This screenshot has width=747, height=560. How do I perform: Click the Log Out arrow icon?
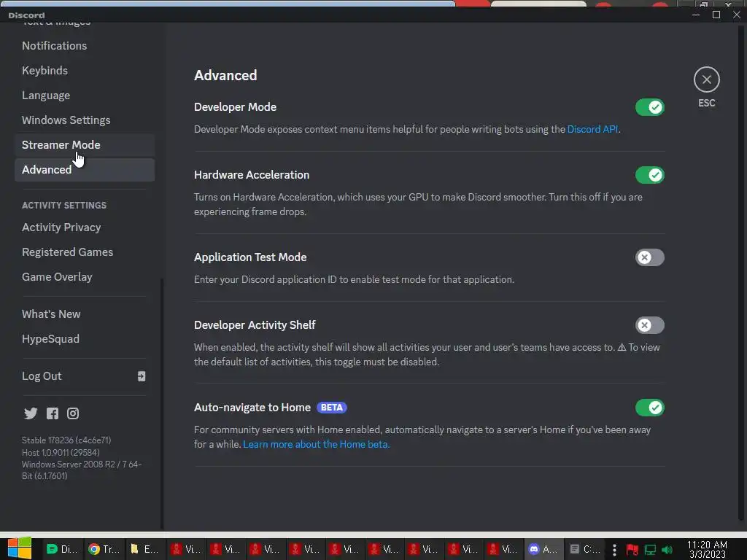[x=142, y=376]
